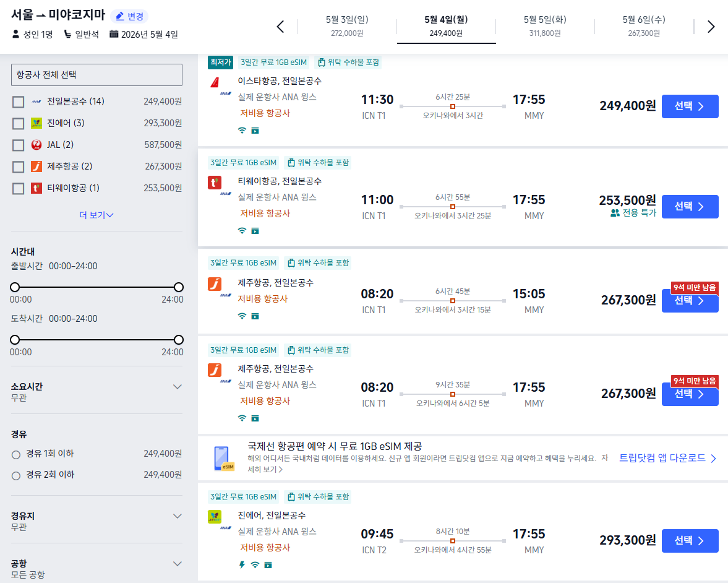
Task: Click Jin Air logo on 09:45 flight
Action: click(215, 516)
